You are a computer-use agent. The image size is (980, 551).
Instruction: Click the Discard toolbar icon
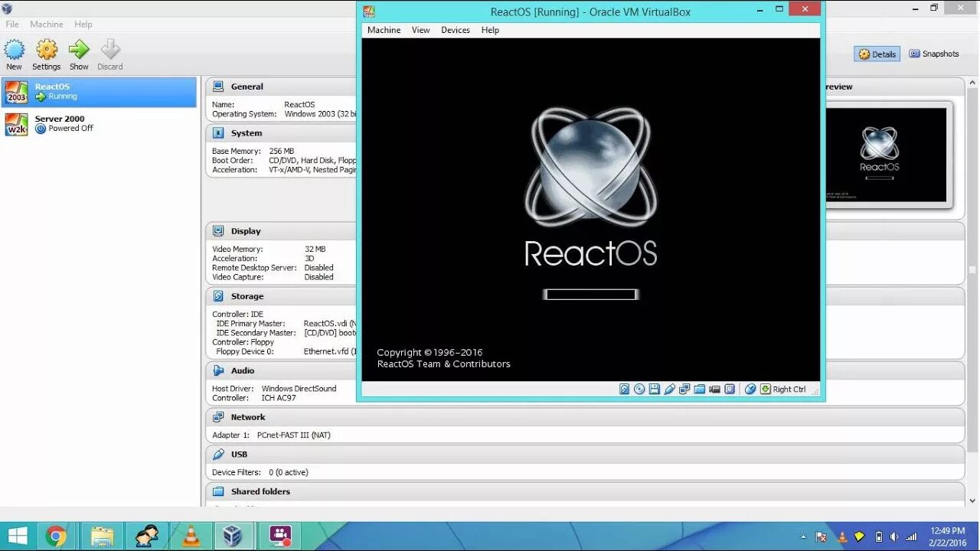(x=110, y=50)
